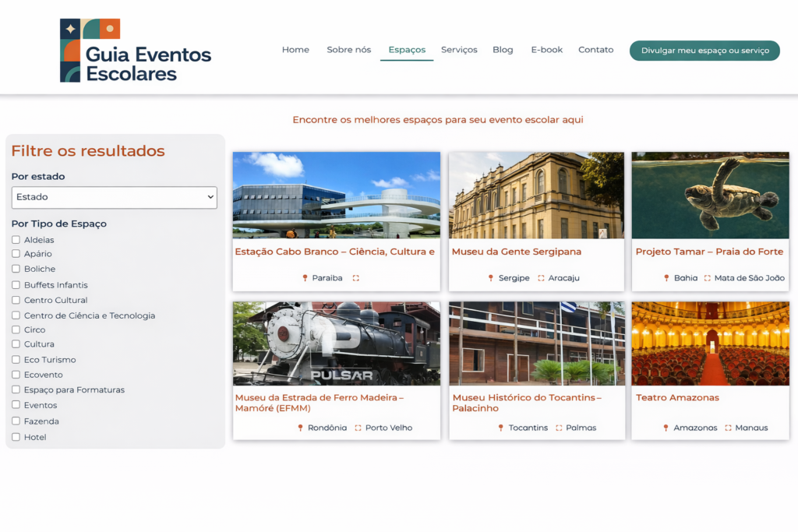Click the pin icon beside Amazonas
Screen dimensions: 798x532
pos(666,428)
